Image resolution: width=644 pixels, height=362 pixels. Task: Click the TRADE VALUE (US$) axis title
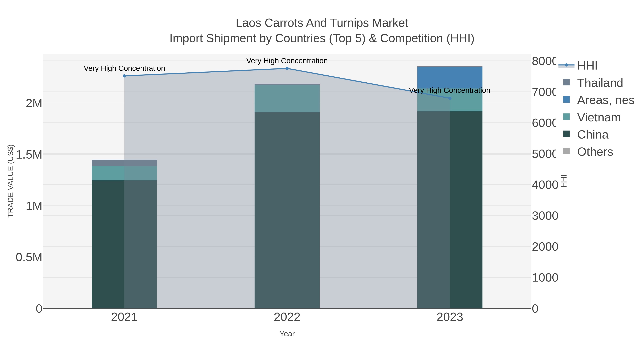(x=11, y=181)
